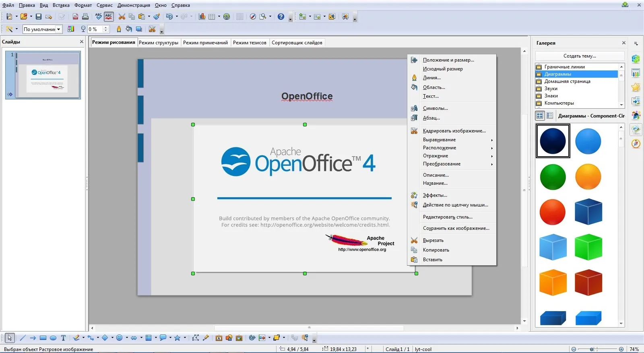Cut selection using the toolbar scissors icon
The height and width of the screenshot is (353, 644).
pos(122,17)
